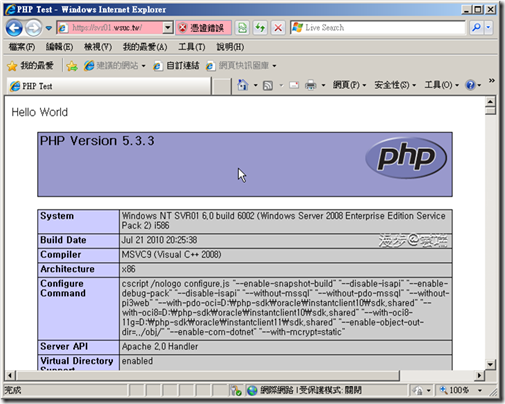Open the 工具(O) command bar menu
Image resolution: width=505 pixels, height=404 pixels.
[x=442, y=85]
